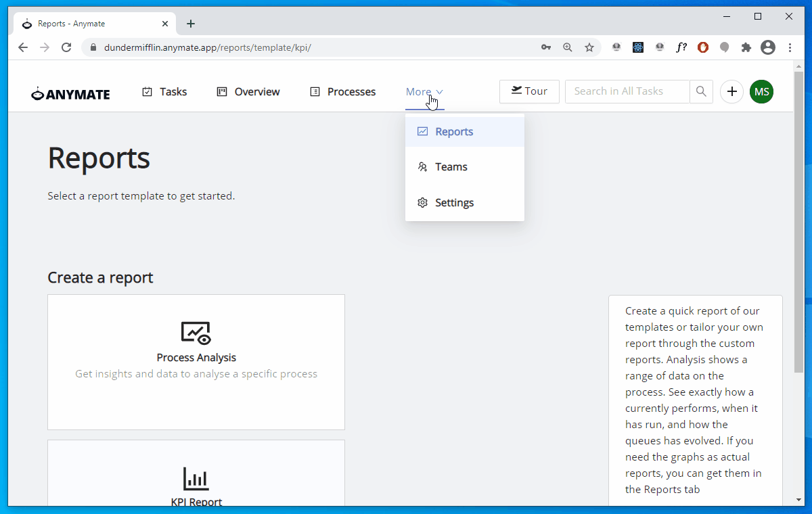812x514 pixels.
Task: Click the Settings gear icon in menu
Action: click(423, 203)
